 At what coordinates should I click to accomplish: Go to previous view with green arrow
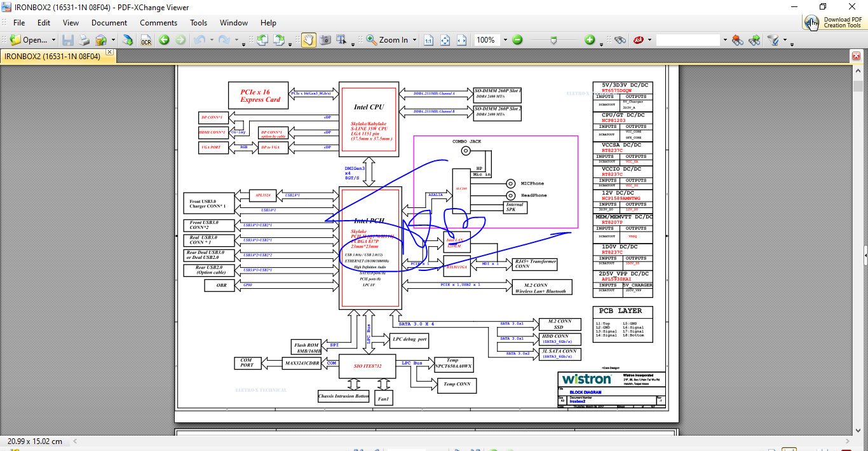coord(164,40)
